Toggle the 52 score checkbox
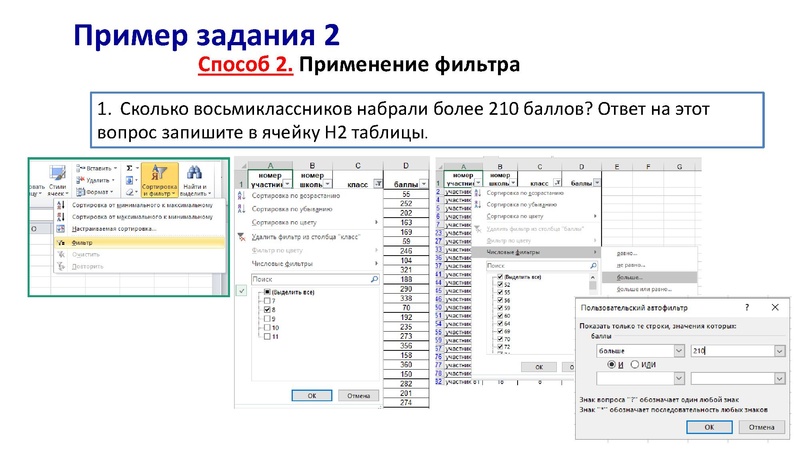 [500, 285]
